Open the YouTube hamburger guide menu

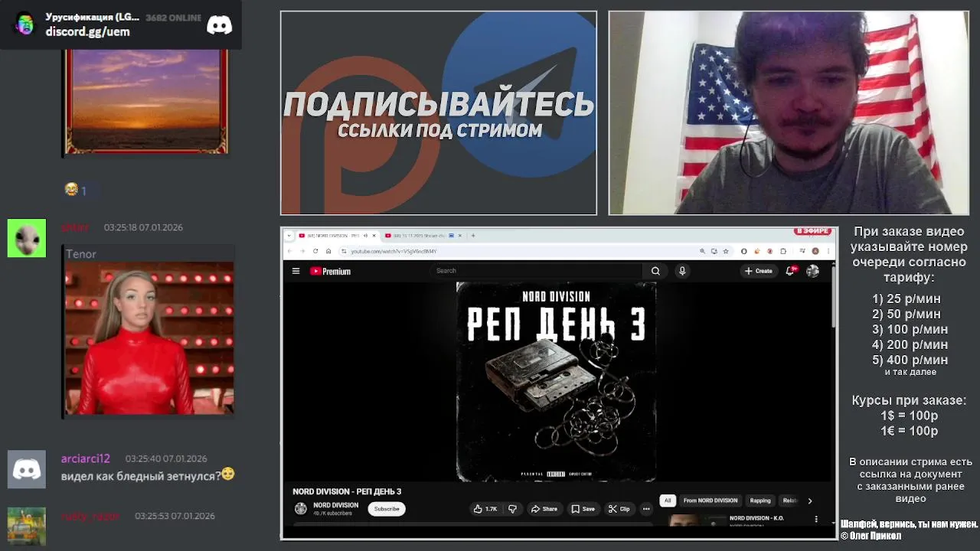pyautogui.click(x=296, y=271)
